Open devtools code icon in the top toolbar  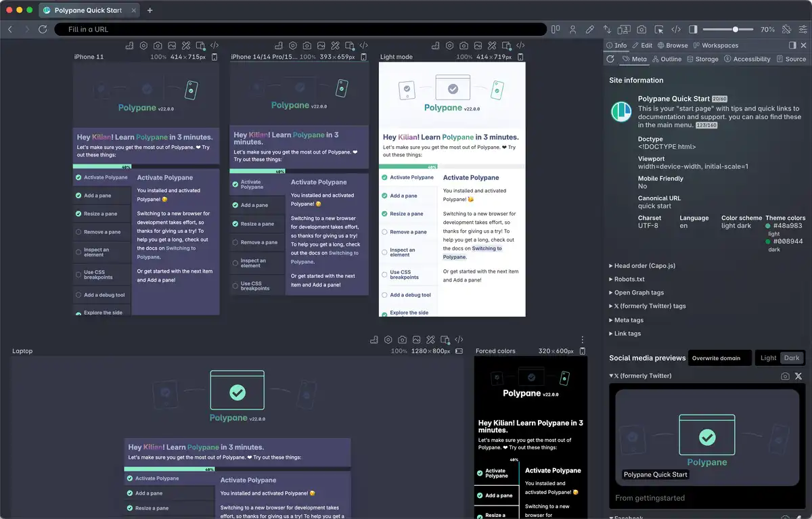pos(676,30)
